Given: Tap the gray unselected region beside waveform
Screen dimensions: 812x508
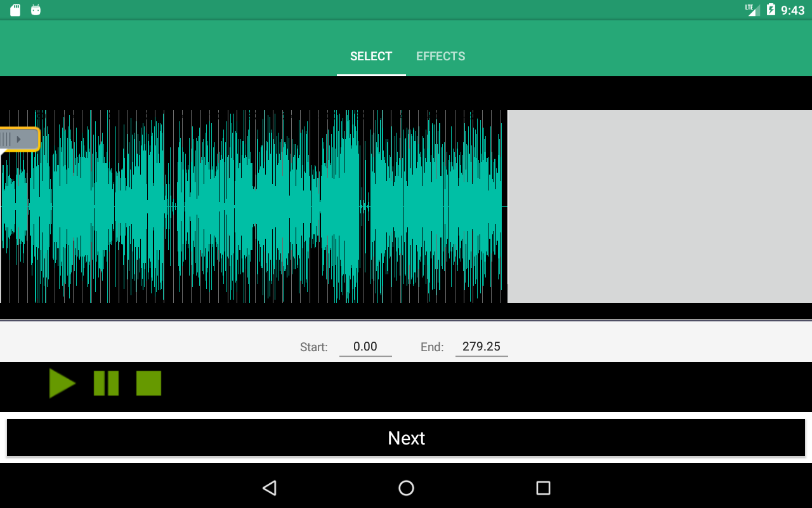Looking at the screenshot, I should (660, 206).
